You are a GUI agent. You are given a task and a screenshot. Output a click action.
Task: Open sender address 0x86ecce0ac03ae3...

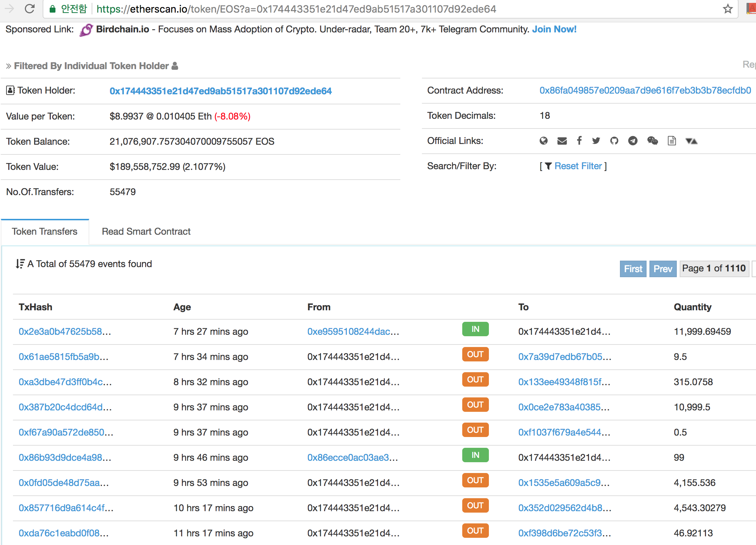pyautogui.click(x=352, y=458)
